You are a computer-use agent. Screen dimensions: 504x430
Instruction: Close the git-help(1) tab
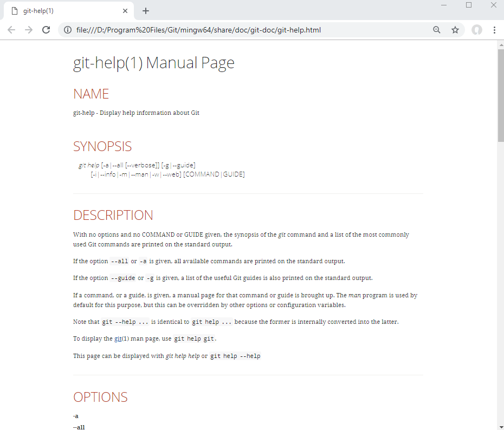125,11
